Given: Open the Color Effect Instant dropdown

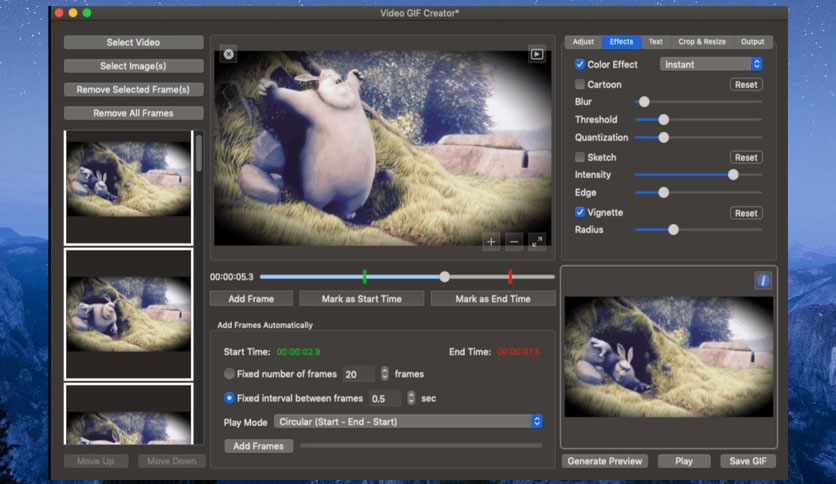Looking at the screenshot, I should pos(711,64).
